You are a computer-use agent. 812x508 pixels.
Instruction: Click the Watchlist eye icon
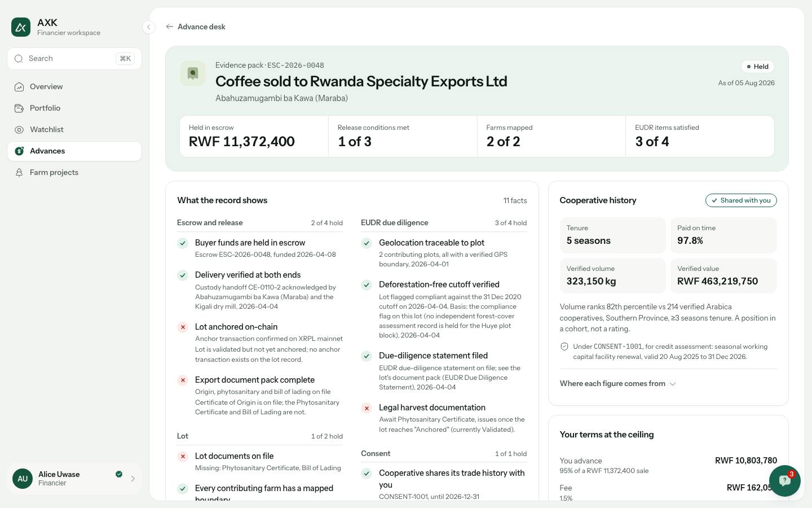[19, 130]
